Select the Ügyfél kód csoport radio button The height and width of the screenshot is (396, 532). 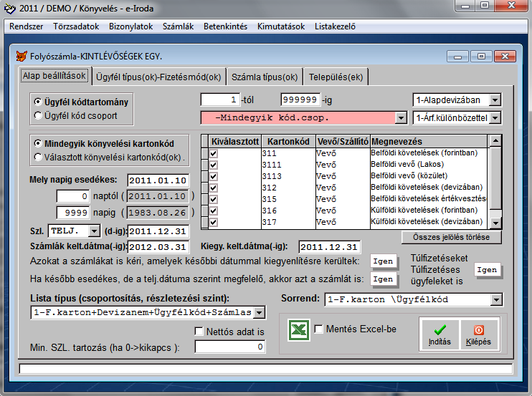(x=39, y=115)
